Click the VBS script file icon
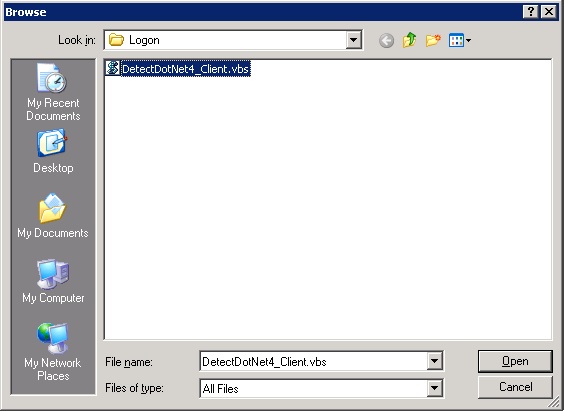 pyautogui.click(x=112, y=68)
